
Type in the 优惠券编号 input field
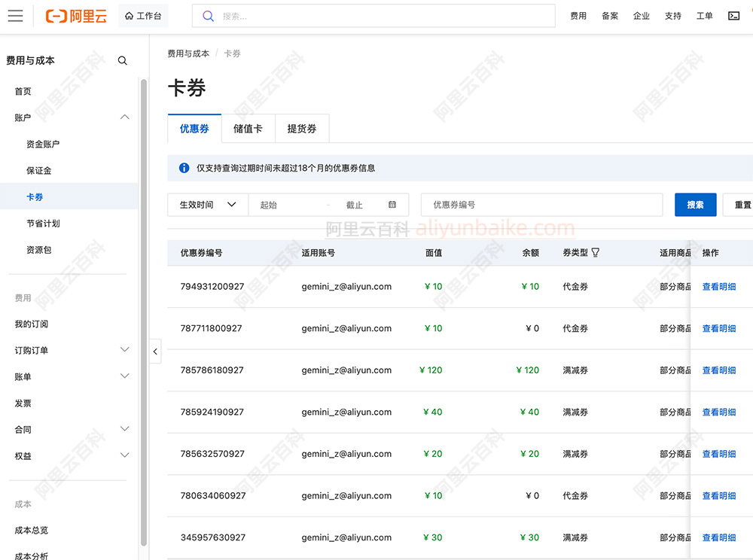542,205
